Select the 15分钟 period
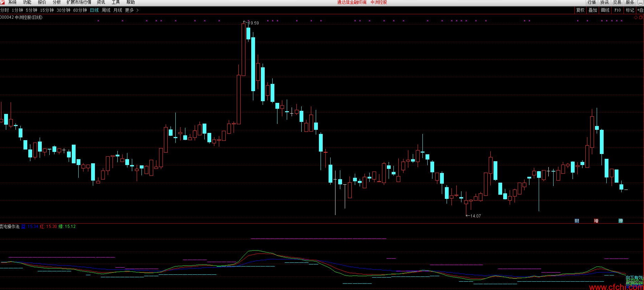The width and height of the screenshot is (644, 290). 47,10
